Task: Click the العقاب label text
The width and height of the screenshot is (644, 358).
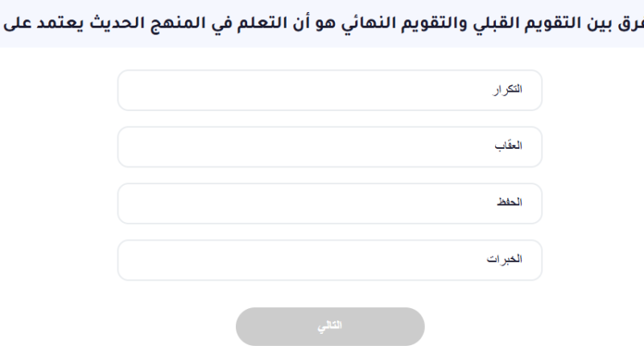Action: [507, 146]
